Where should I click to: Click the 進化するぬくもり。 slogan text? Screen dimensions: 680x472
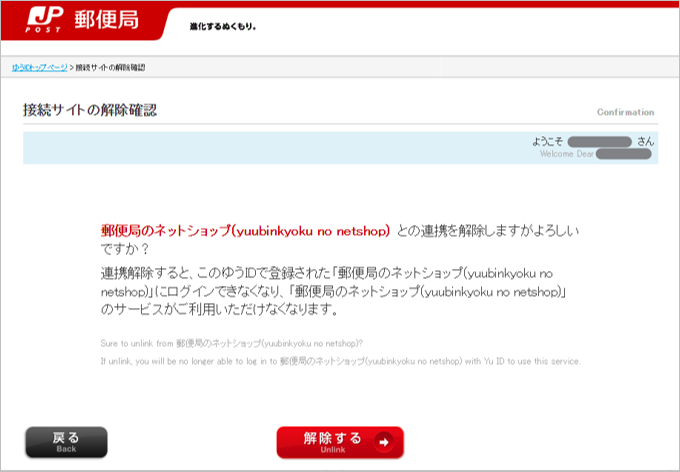pos(223,26)
